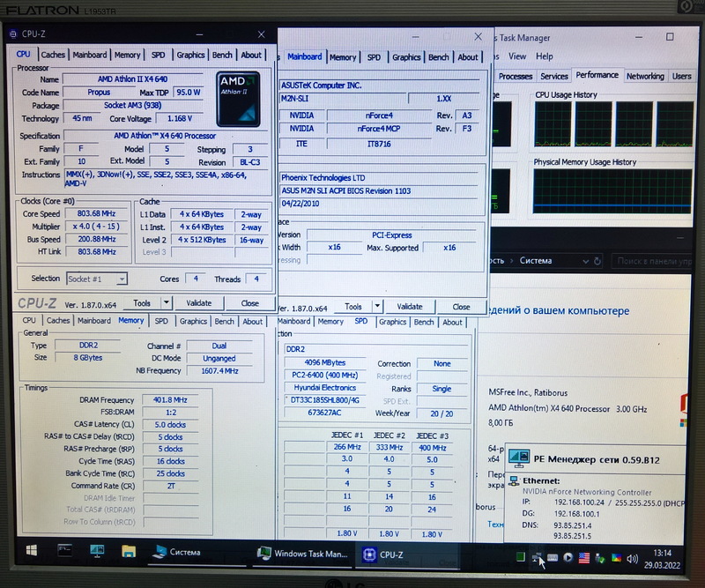Click the Physical Memory Usage History graph

coord(612,191)
